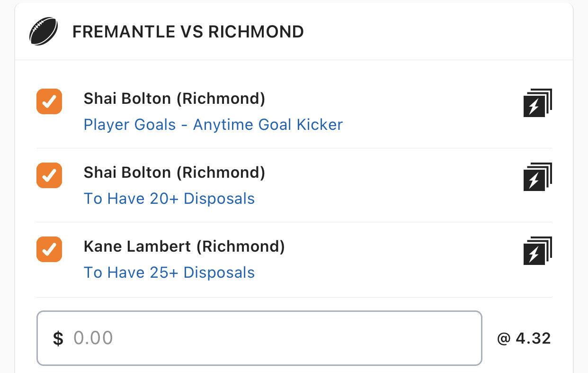Screen dimensions: 588x373
Task: Click the dollar sign in the stake box
Action: pyautogui.click(x=58, y=338)
